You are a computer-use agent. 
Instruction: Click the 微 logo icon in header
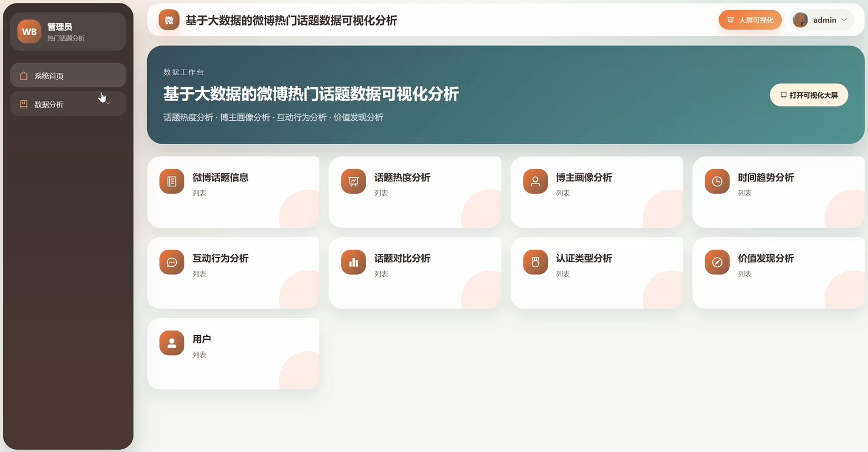tap(169, 20)
